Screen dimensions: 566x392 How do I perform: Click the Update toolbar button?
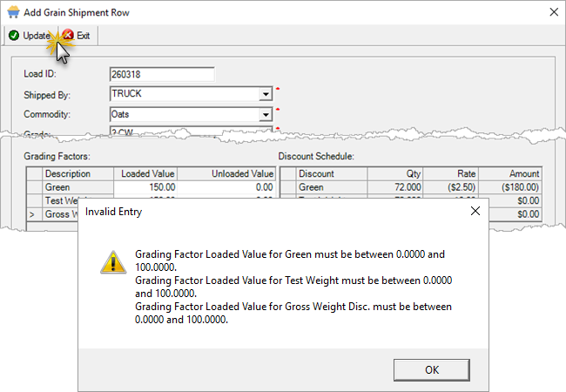pyautogui.click(x=30, y=36)
